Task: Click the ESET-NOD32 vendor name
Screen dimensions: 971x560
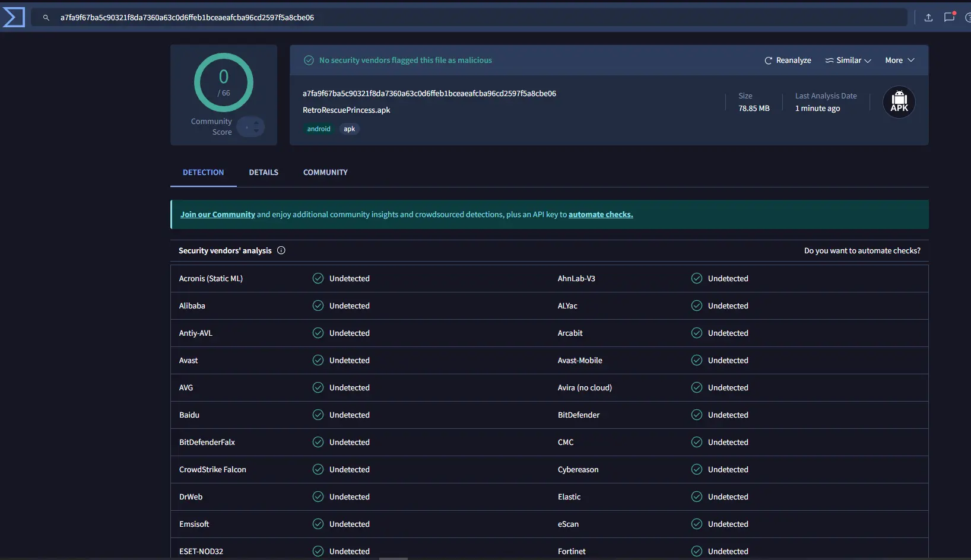Action: click(x=201, y=552)
